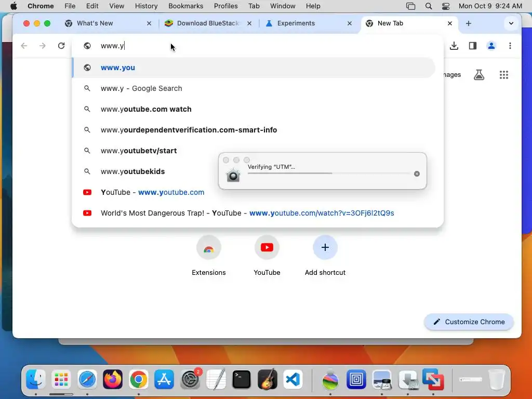532x399 pixels.
Task: Open Safari from the Dock
Action: (87, 379)
